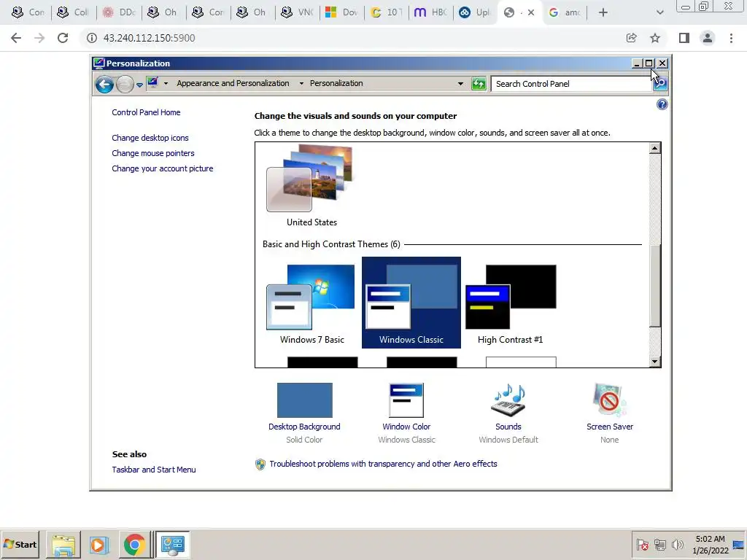The width and height of the screenshot is (747, 560).
Task: Open Appearance and Personalization breadcrumb
Action: point(233,83)
